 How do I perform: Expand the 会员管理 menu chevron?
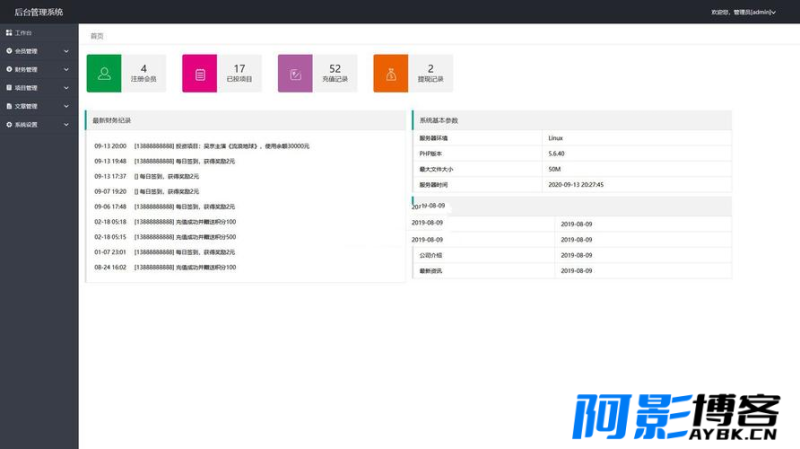tap(66, 51)
